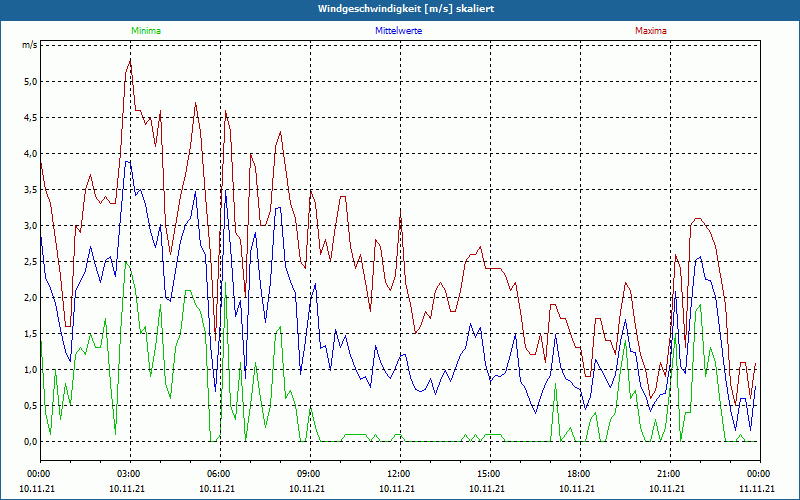Screen dimensions: 800x500
Task: Click the 06:00 time axis label
Action: click(x=217, y=474)
